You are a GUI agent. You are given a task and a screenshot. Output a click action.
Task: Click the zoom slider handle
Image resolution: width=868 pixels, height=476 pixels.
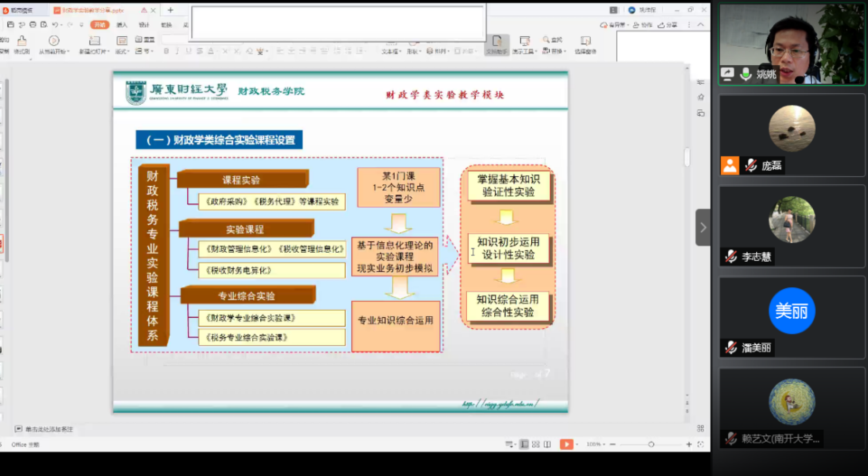click(651, 444)
